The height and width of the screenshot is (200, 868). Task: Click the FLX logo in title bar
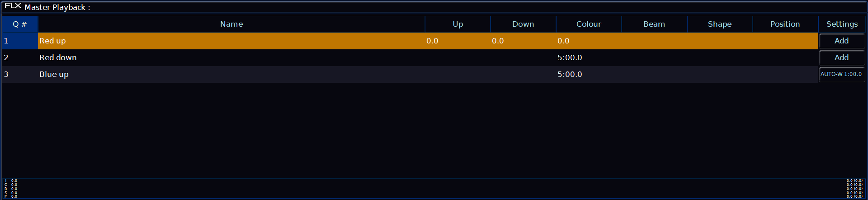tap(13, 6)
